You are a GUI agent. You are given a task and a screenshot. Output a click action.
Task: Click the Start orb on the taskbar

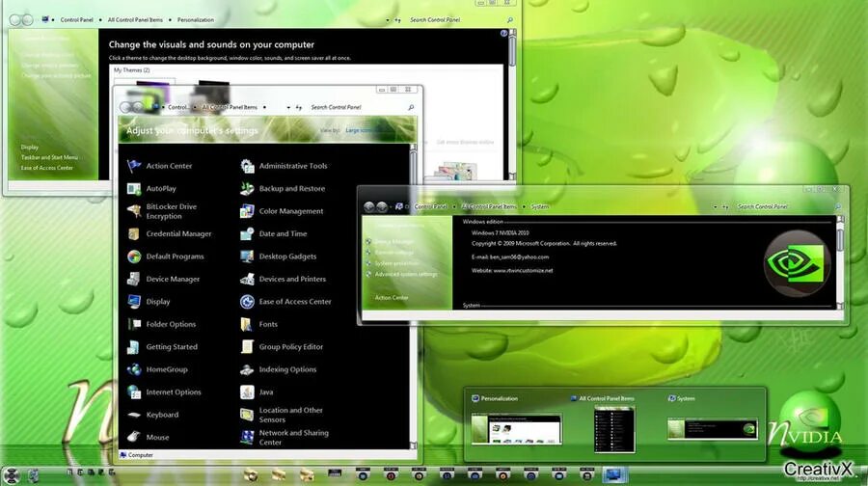[x=12, y=475]
